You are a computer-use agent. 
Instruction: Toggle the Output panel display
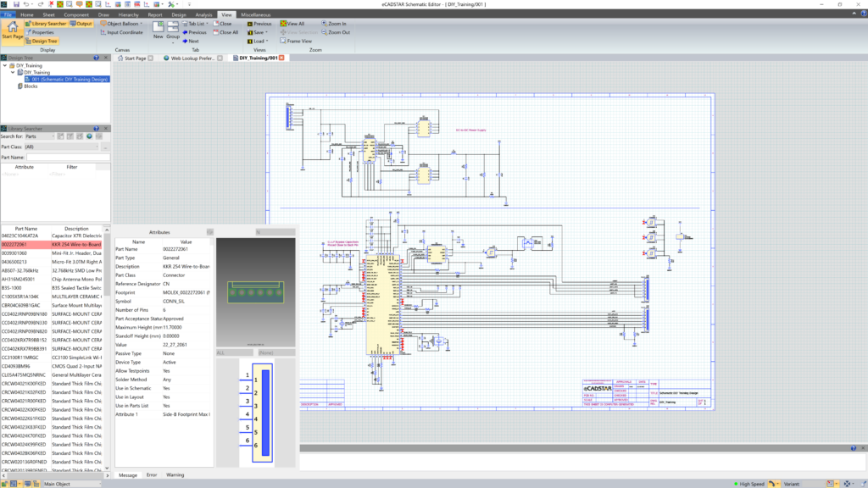[x=81, y=24]
